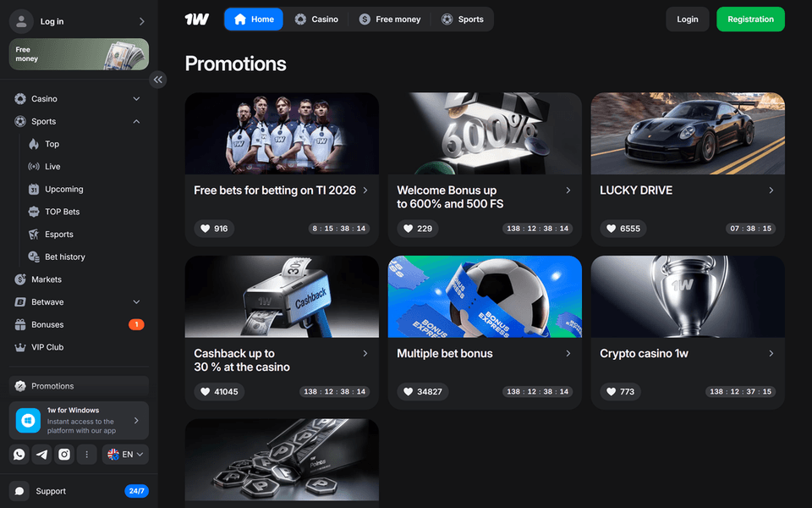This screenshot has width=812, height=508.
Task: Open Top sports flame icon
Action: (34, 144)
